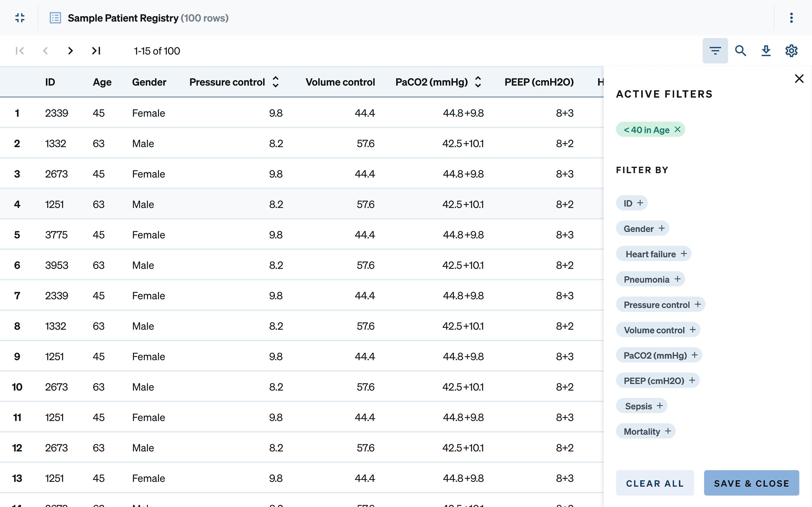
Task: Select the Heart failure filter tab
Action: pyautogui.click(x=655, y=254)
